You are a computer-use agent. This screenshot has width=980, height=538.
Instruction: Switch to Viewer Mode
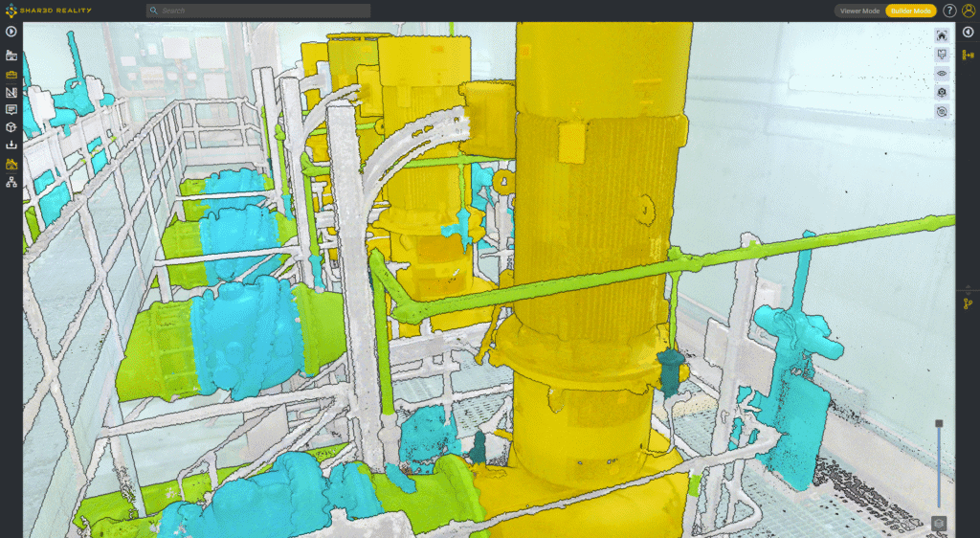pos(858,11)
